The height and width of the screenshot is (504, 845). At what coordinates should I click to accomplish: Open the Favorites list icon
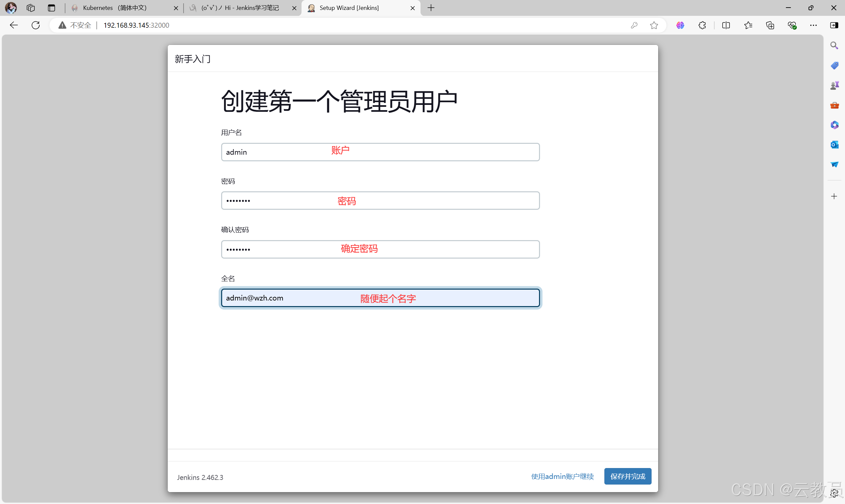(748, 25)
